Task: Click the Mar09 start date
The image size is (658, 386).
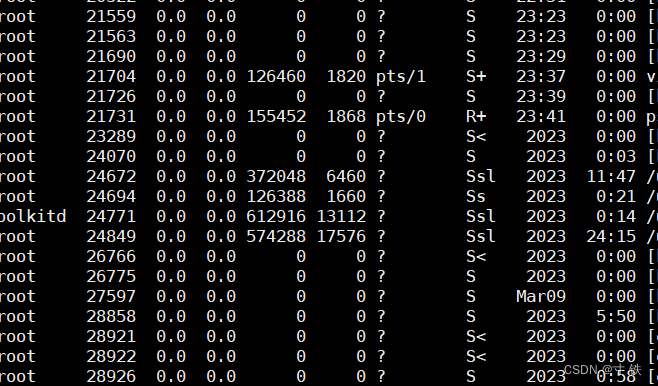Action: click(x=541, y=296)
